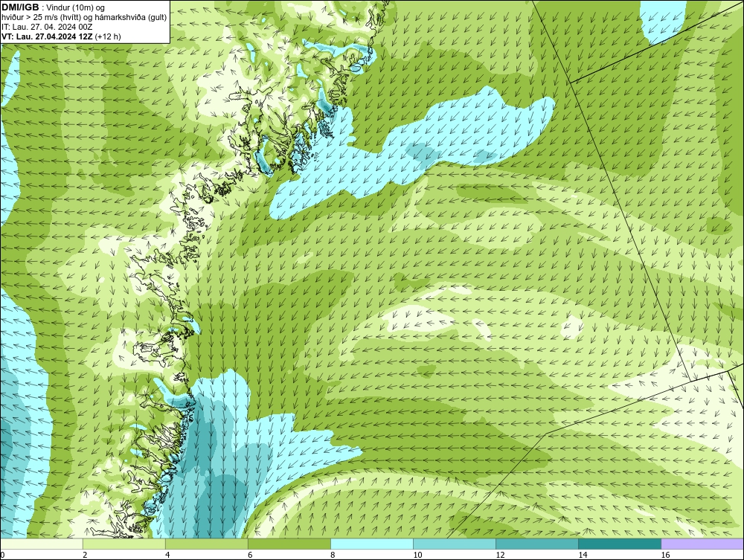Click the legend label '10'

click(x=417, y=555)
